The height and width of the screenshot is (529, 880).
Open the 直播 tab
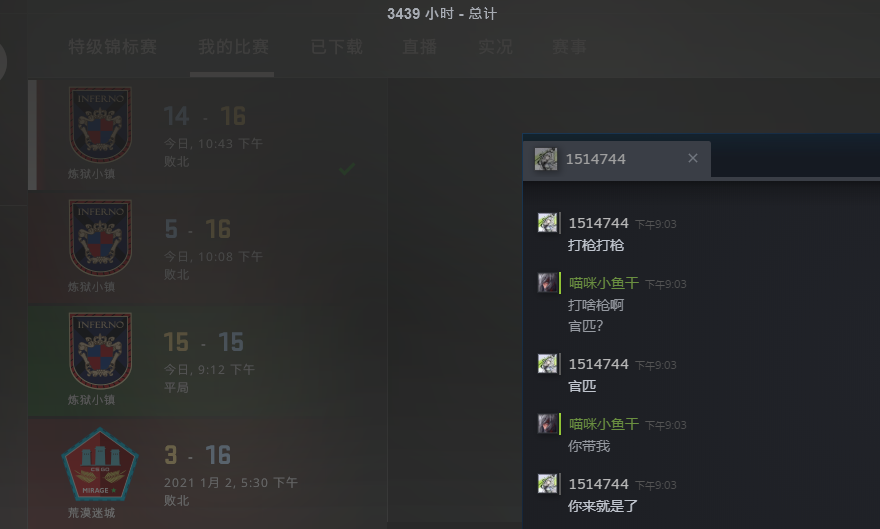pos(420,47)
